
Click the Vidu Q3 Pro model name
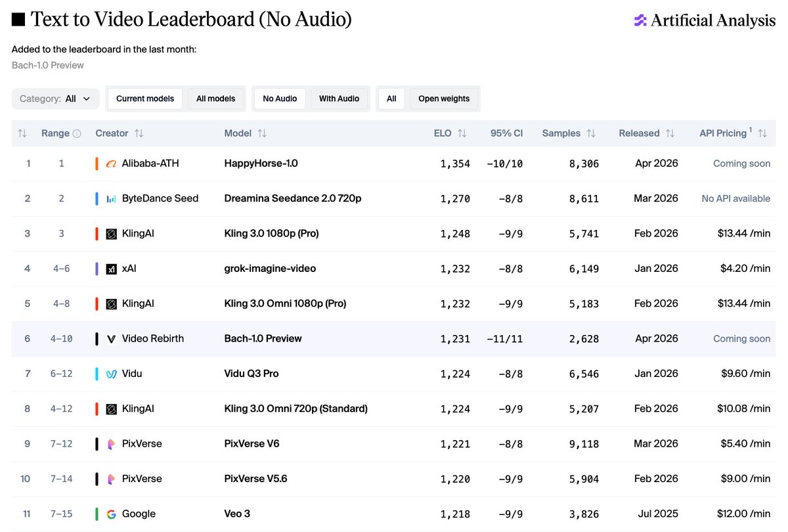tap(252, 374)
